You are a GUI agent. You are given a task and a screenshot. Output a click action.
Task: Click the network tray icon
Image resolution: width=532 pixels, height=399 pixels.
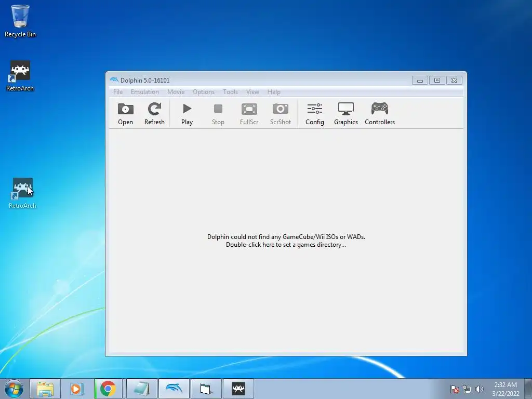[x=467, y=389]
